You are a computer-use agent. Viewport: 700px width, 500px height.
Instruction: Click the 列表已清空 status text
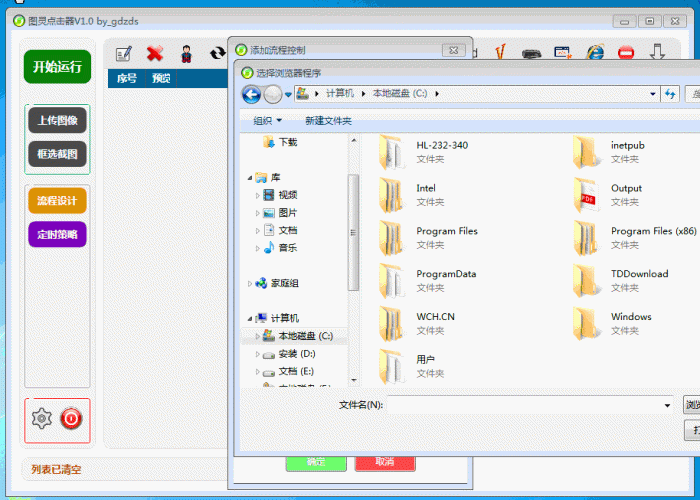(x=56, y=470)
